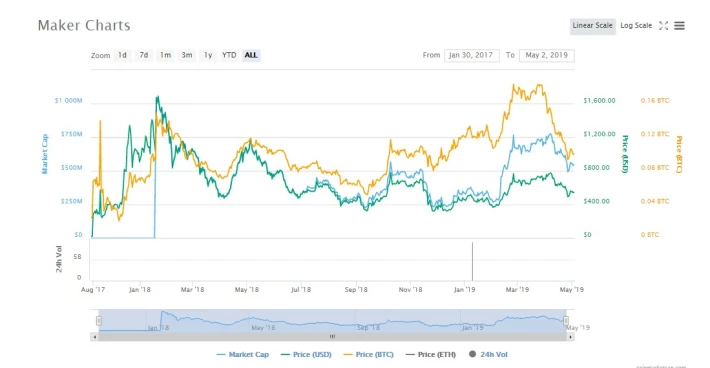The image size is (710, 368).
Task: Click right handle of range navigator
Action: coord(566,321)
